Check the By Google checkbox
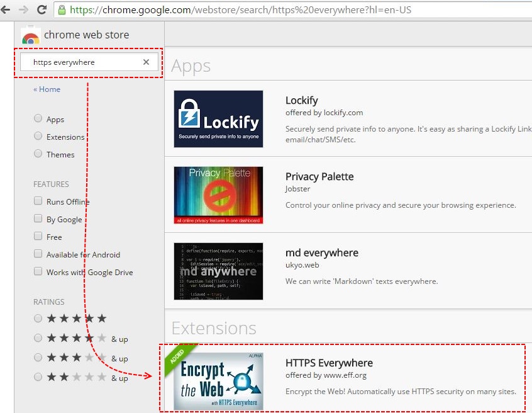The width and height of the screenshot is (532, 413). pos(38,218)
